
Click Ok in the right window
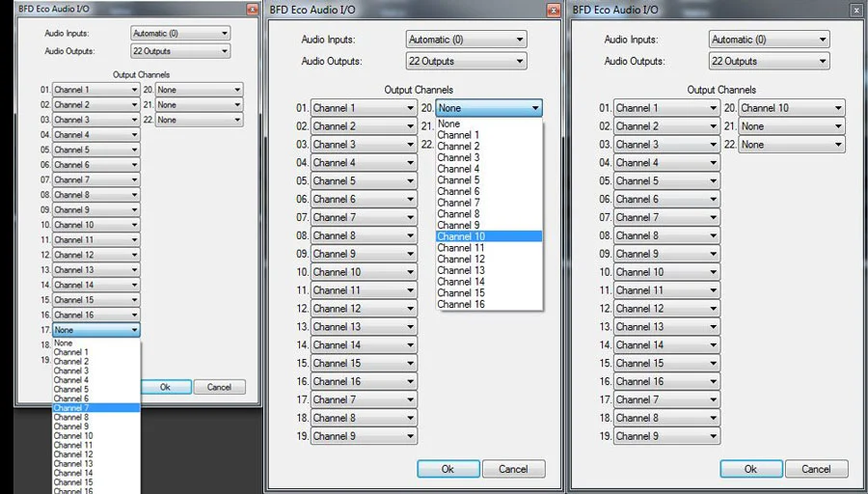point(751,469)
